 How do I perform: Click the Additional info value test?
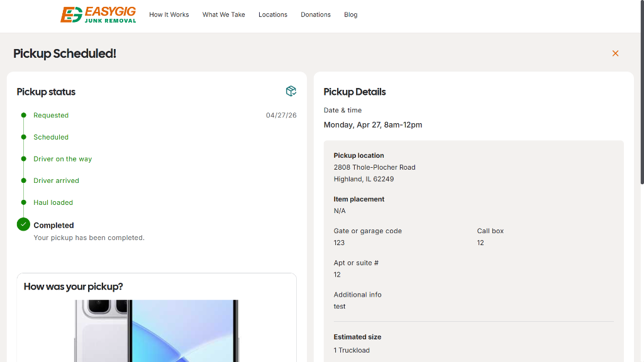coord(339,307)
